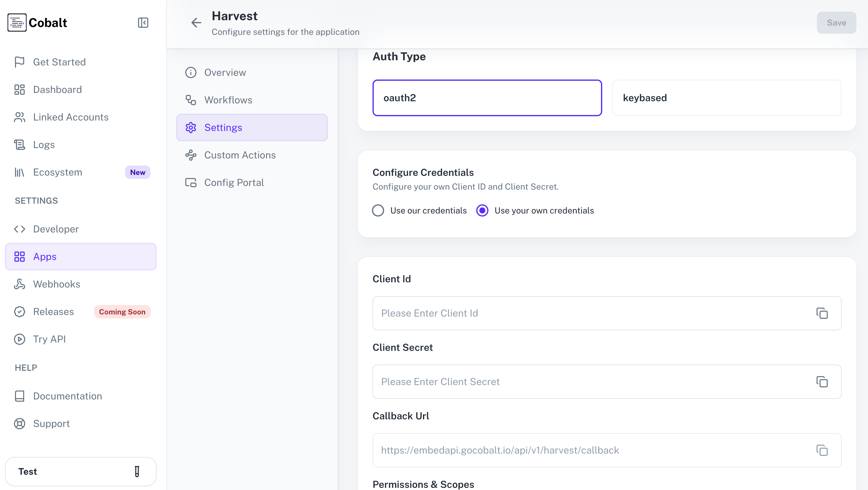Click the copy icon beside Client Id field
This screenshot has height=490, width=868.
[822, 313]
